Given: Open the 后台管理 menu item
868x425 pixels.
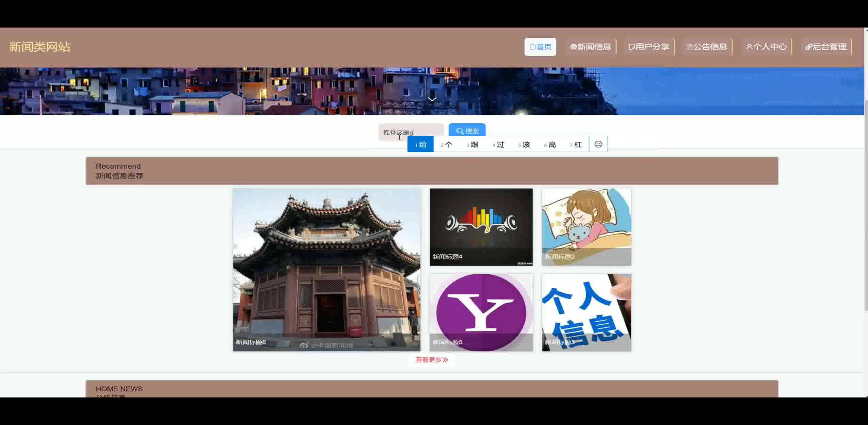Looking at the screenshot, I should (x=826, y=47).
